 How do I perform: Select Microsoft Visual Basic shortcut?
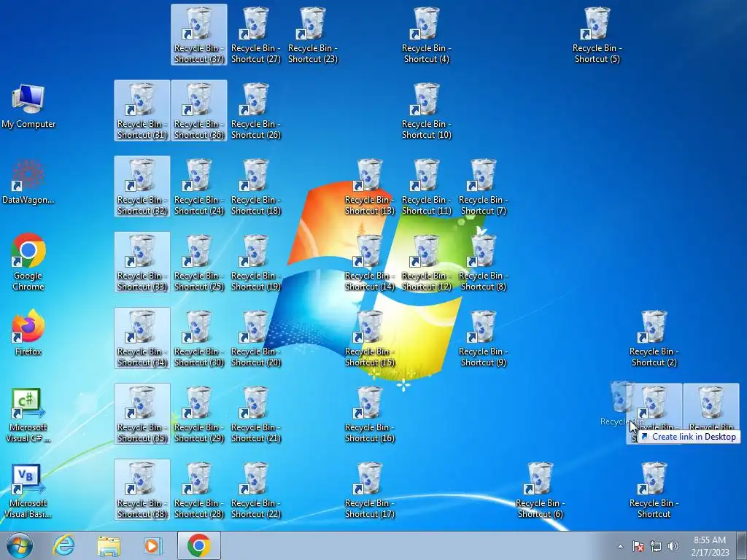tap(28, 491)
